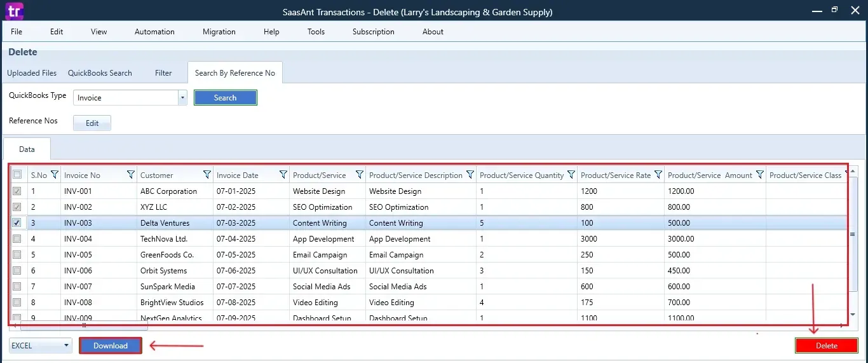Click the 450.00 amount cell
868x363 pixels.
pos(715,270)
